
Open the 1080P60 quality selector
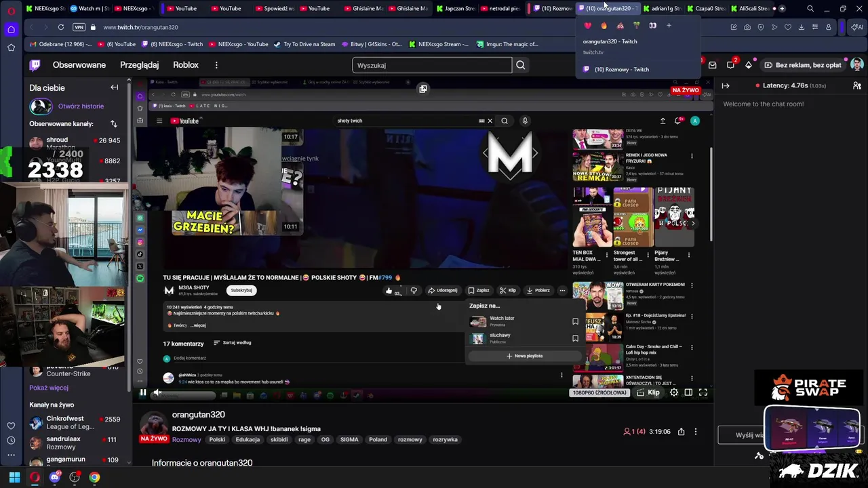(x=599, y=392)
